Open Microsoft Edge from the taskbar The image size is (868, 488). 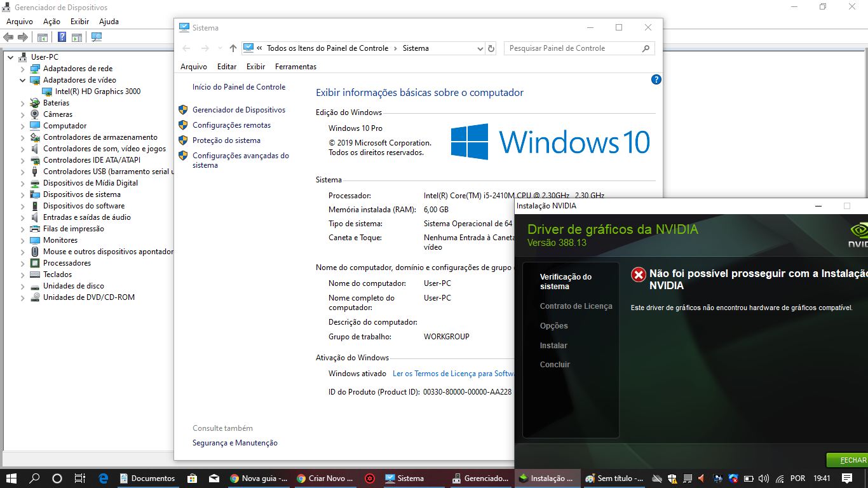click(104, 478)
